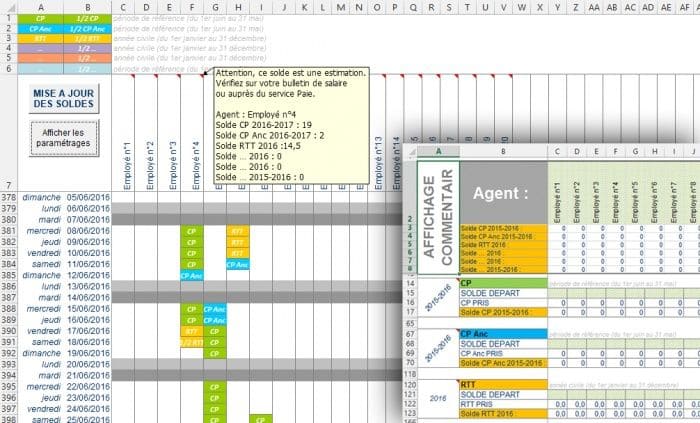Click Solde CP 2015-2016 cell in row 17
Viewport: 700px width, 423px height.
point(504,312)
